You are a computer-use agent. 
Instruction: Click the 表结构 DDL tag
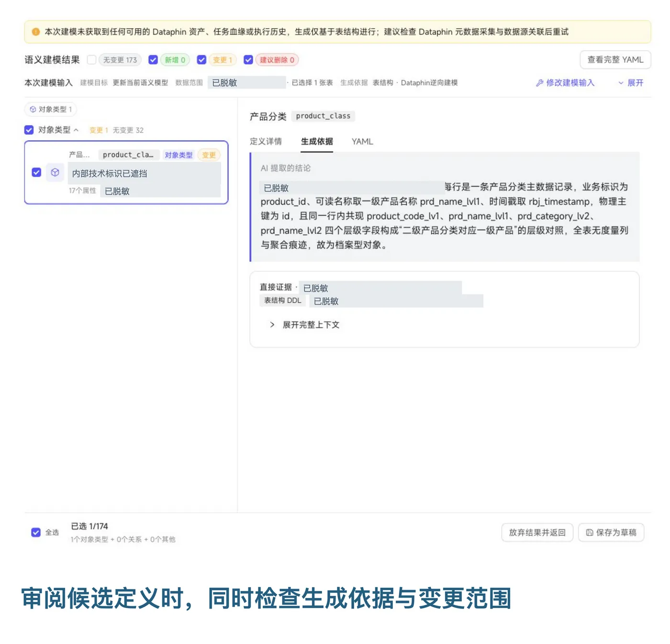[283, 300]
